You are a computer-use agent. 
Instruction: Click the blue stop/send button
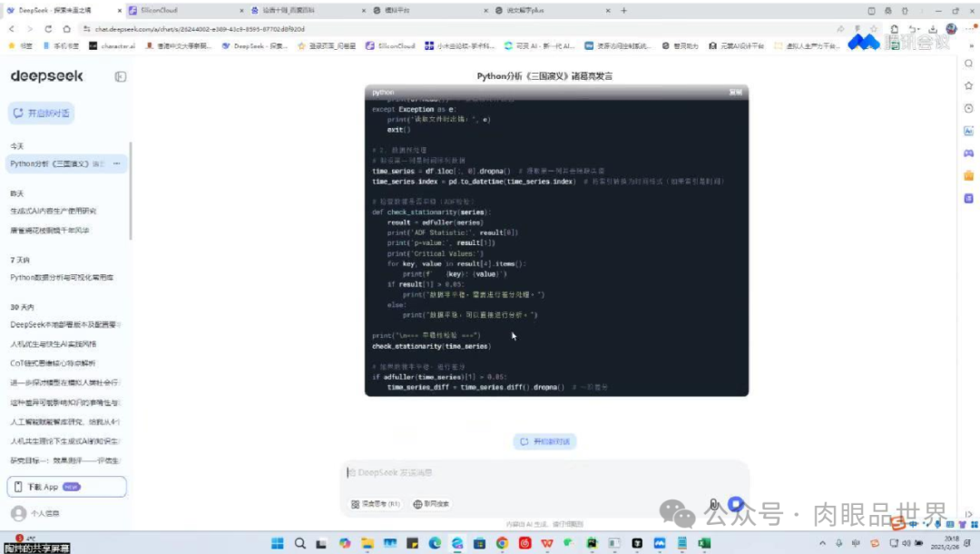coord(736,504)
